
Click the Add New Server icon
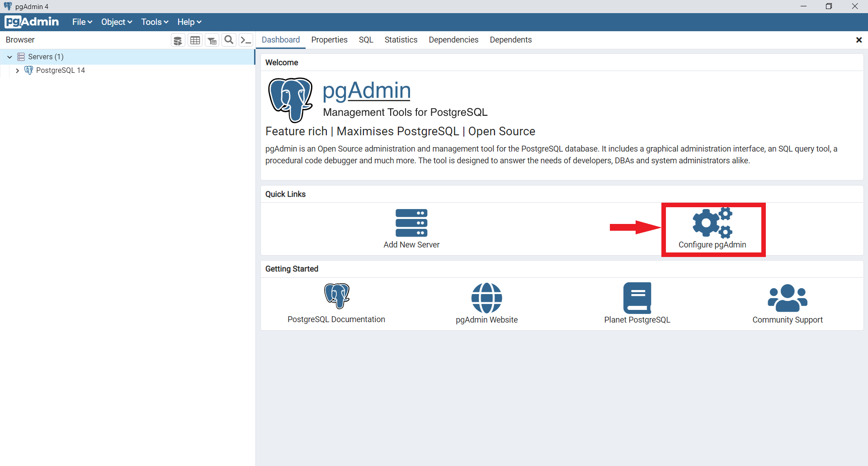tap(411, 223)
